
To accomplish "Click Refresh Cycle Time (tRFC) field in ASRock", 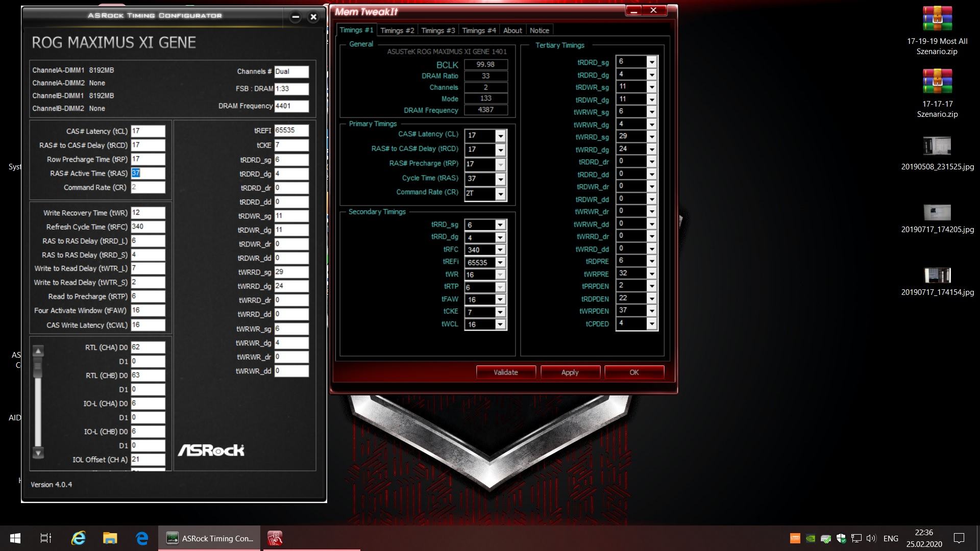I will (x=148, y=227).
